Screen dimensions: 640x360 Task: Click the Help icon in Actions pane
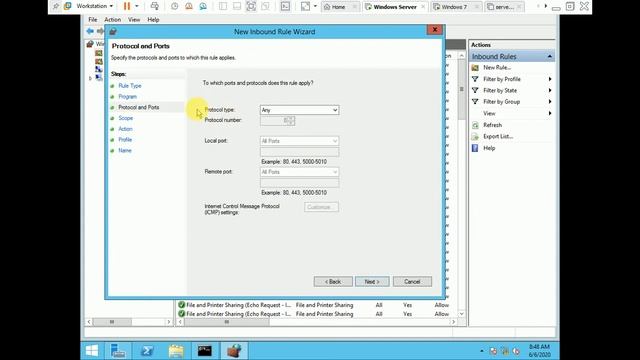pos(475,148)
